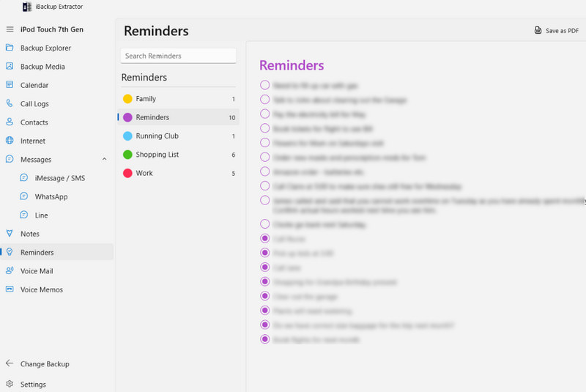
Task: Open the hamburger menu icon
Action: tap(10, 29)
